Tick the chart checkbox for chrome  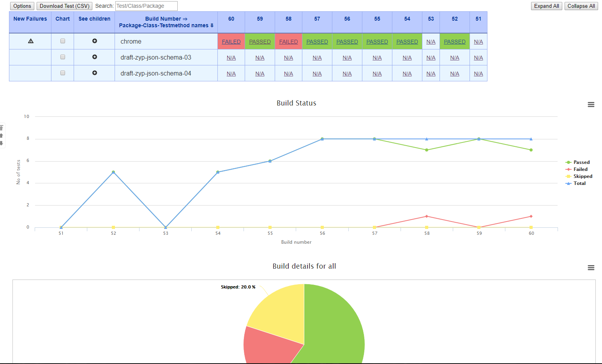coord(63,41)
